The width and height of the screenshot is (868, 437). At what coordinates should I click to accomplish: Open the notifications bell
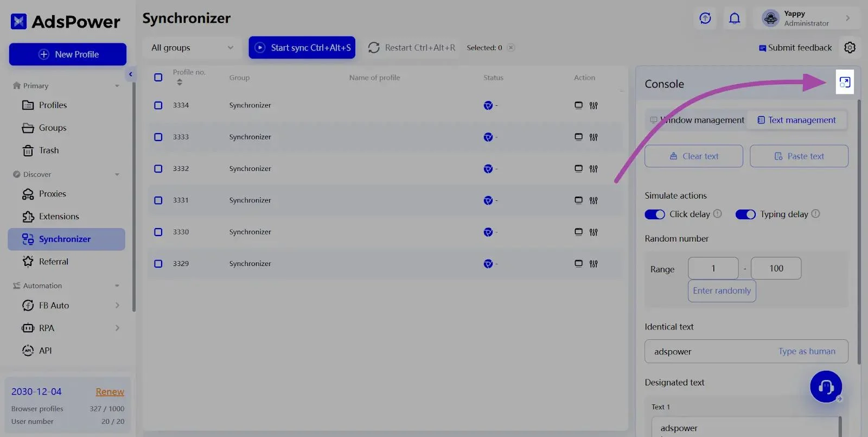click(734, 18)
